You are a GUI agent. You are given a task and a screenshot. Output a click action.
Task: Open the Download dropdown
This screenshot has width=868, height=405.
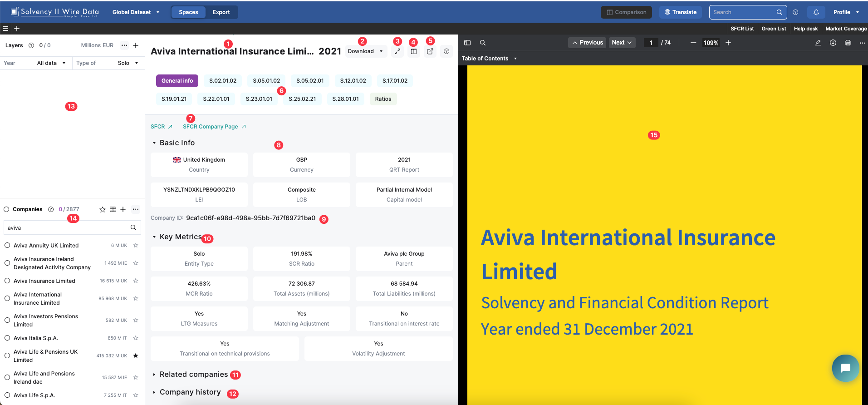(x=365, y=51)
